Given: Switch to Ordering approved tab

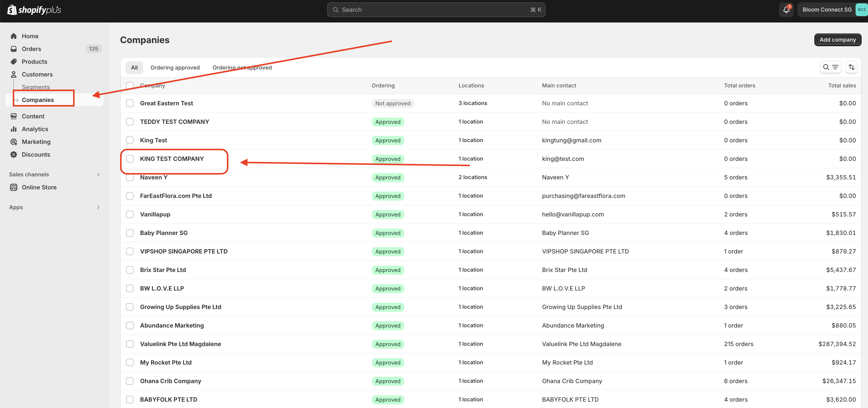Looking at the screenshot, I should point(175,67).
